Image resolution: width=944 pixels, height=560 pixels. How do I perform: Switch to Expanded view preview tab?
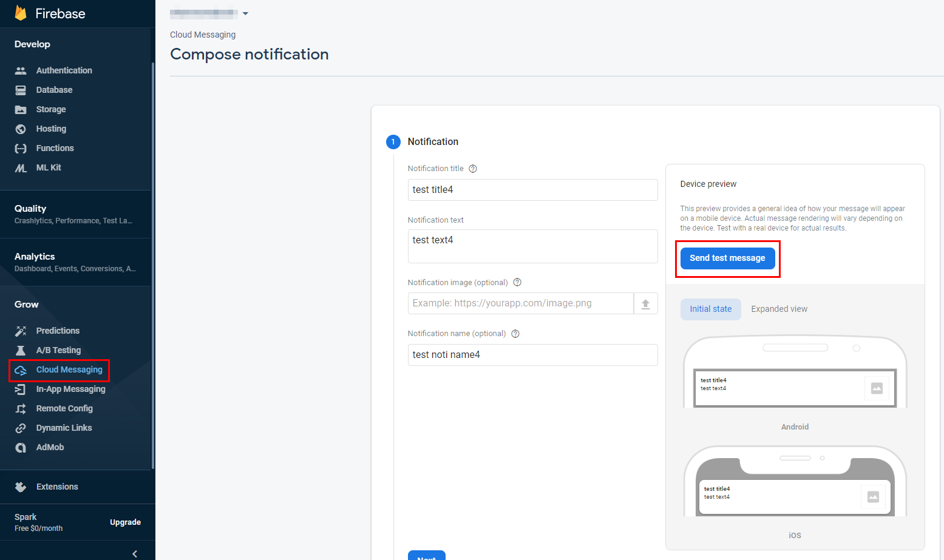click(x=779, y=309)
